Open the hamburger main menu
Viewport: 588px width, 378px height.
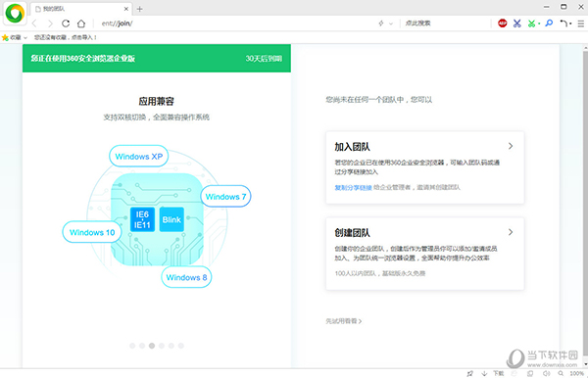[581, 24]
